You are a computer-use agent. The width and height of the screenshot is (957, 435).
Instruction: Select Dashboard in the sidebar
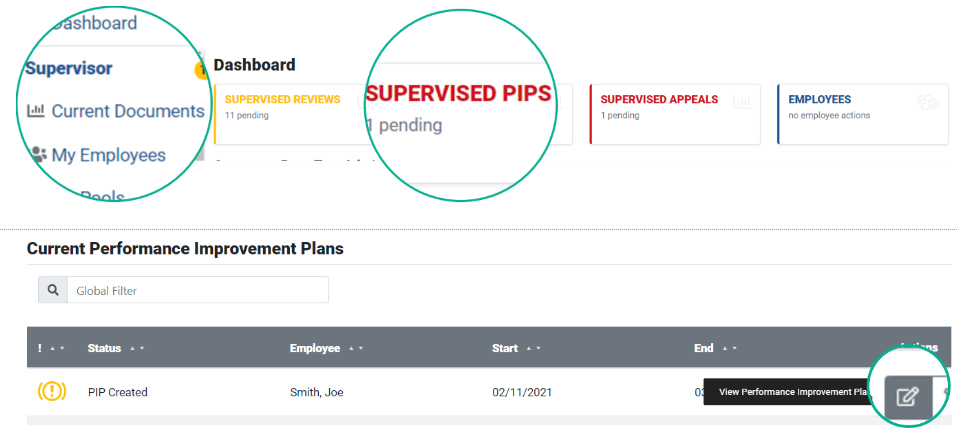tap(94, 23)
